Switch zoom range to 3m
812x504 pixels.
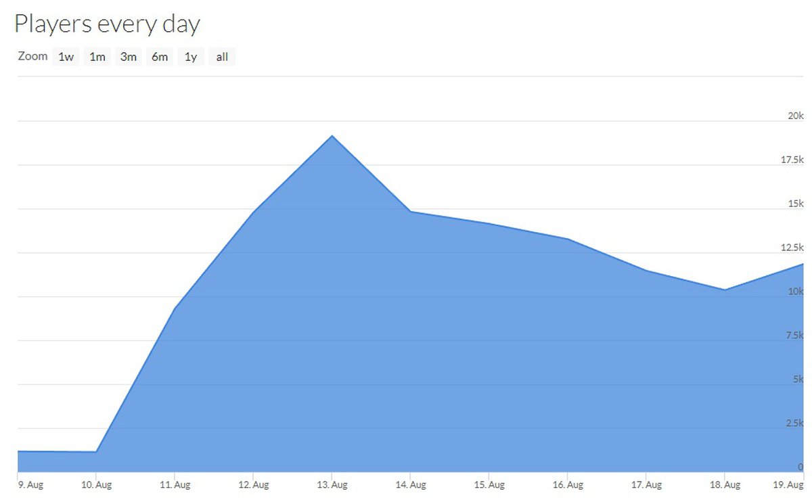[x=129, y=57]
